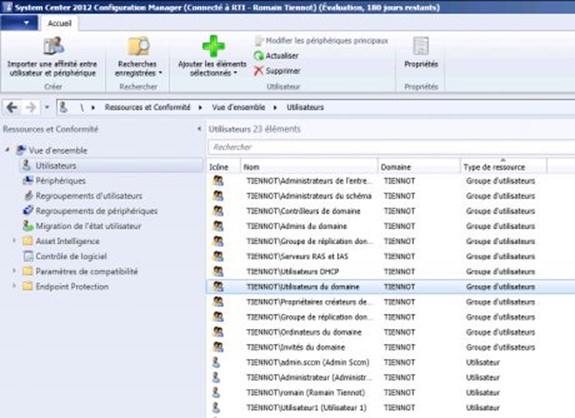575x418 pixels.
Task: Select TIENNOT\Administrateurs du schéma name
Action: point(309,196)
